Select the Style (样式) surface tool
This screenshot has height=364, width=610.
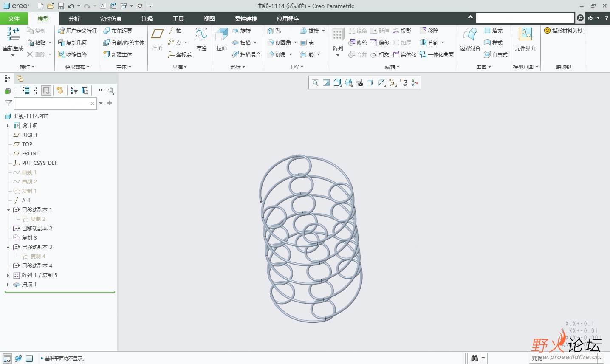[493, 42]
